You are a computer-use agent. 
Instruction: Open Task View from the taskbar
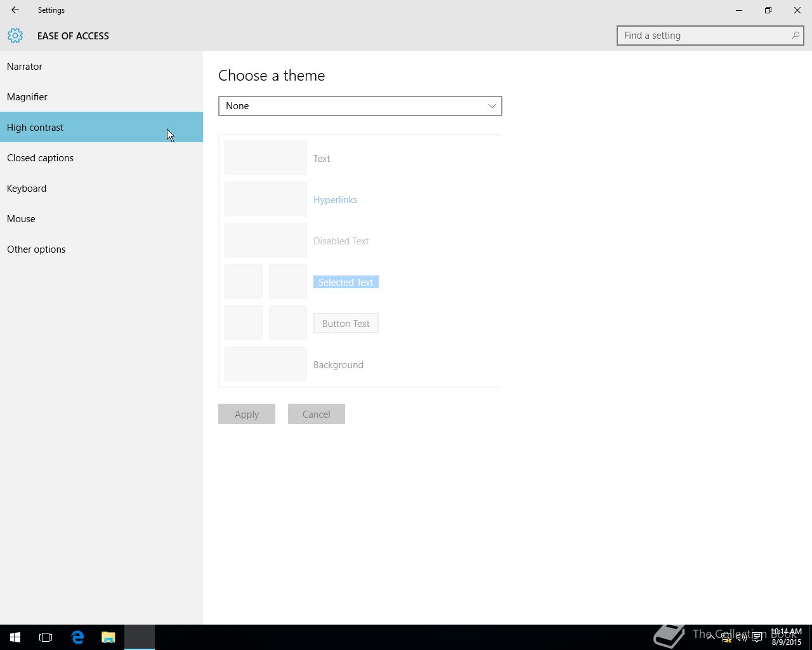point(46,637)
